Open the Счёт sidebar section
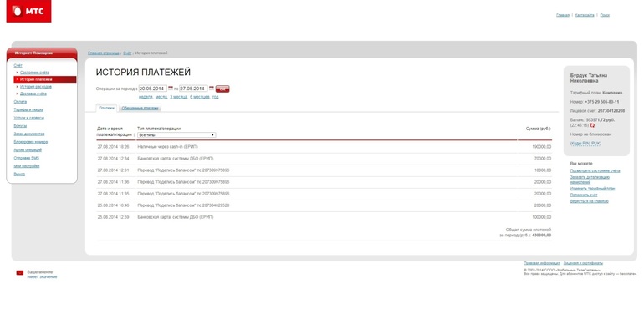Image resolution: width=644 pixels, height=319 pixels. [x=18, y=66]
